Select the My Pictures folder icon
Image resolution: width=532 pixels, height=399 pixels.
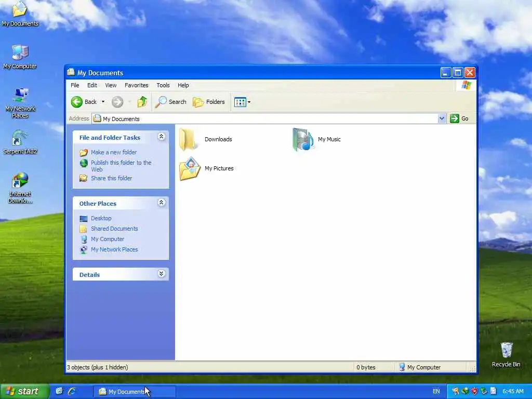190,168
